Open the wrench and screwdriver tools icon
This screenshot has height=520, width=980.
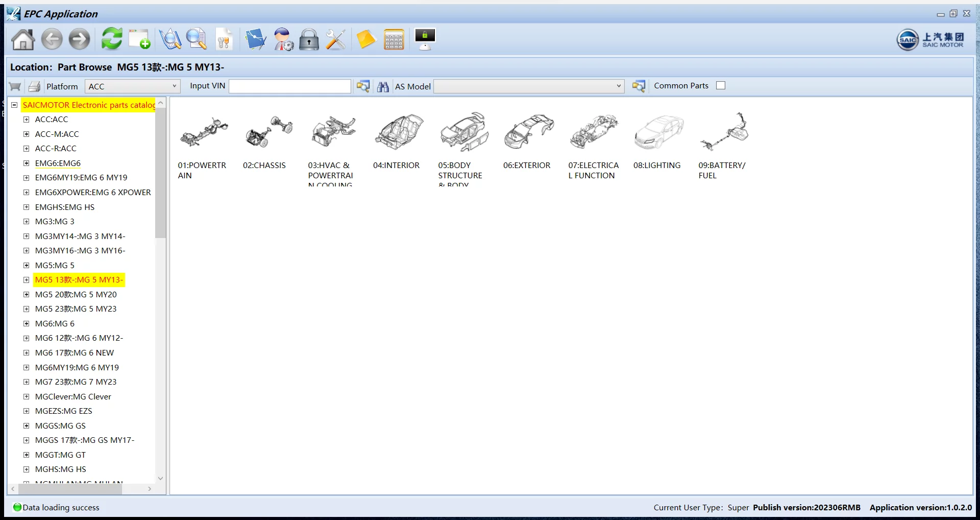point(335,39)
